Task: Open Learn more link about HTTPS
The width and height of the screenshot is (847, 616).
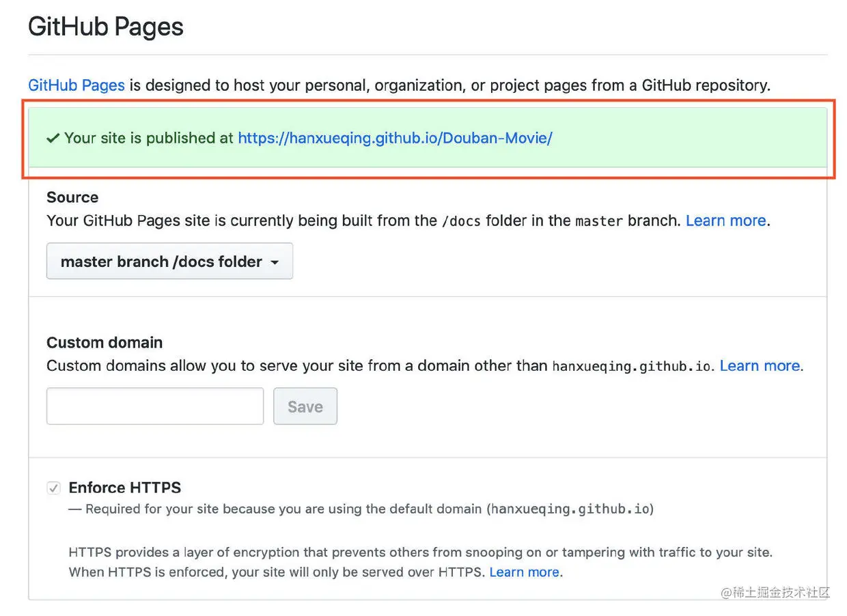Action: (x=524, y=572)
